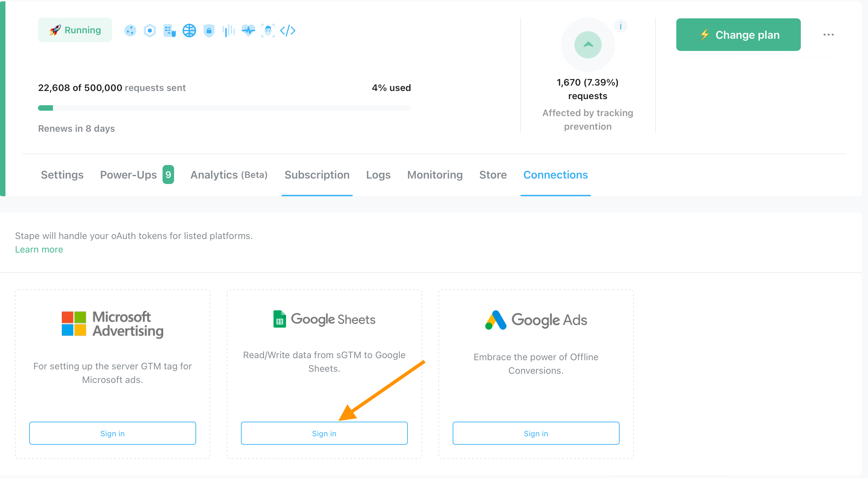Open the Store tab
The height and width of the screenshot is (478, 868).
493,175
